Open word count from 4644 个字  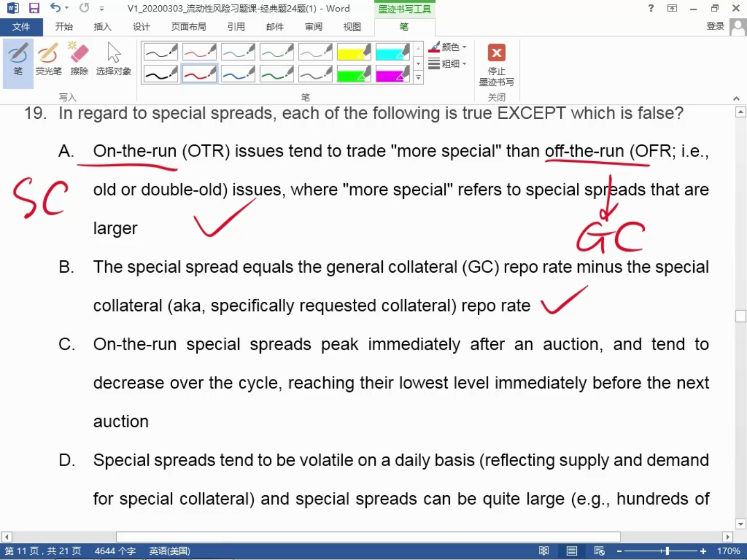point(115,551)
